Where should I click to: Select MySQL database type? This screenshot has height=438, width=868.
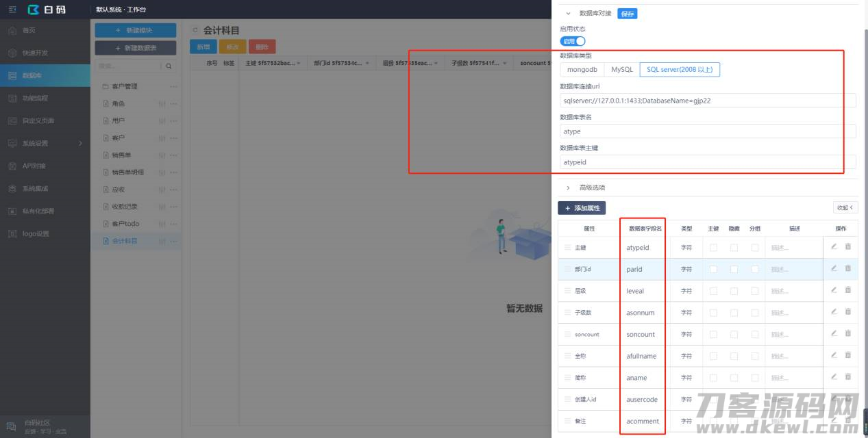pos(622,70)
